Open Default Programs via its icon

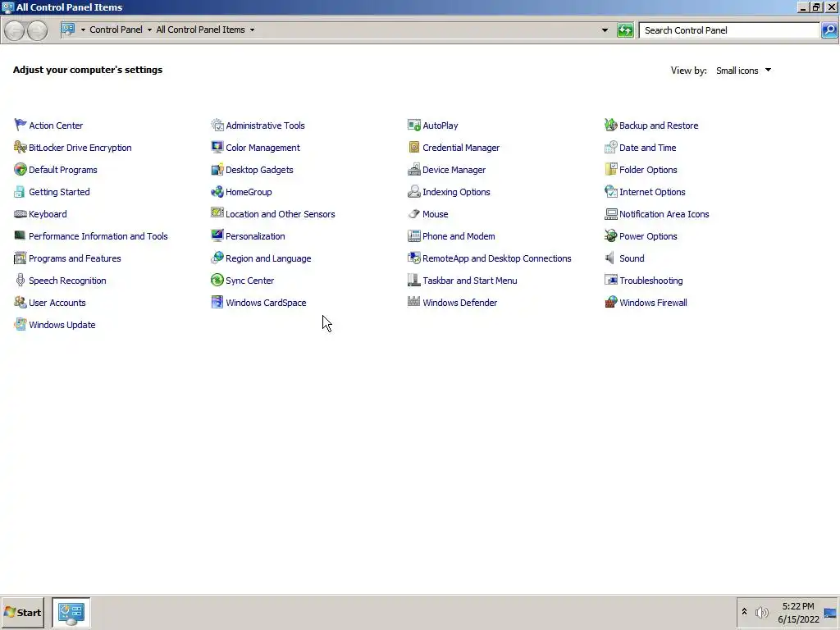pyautogui.click(x=21, y=169)
